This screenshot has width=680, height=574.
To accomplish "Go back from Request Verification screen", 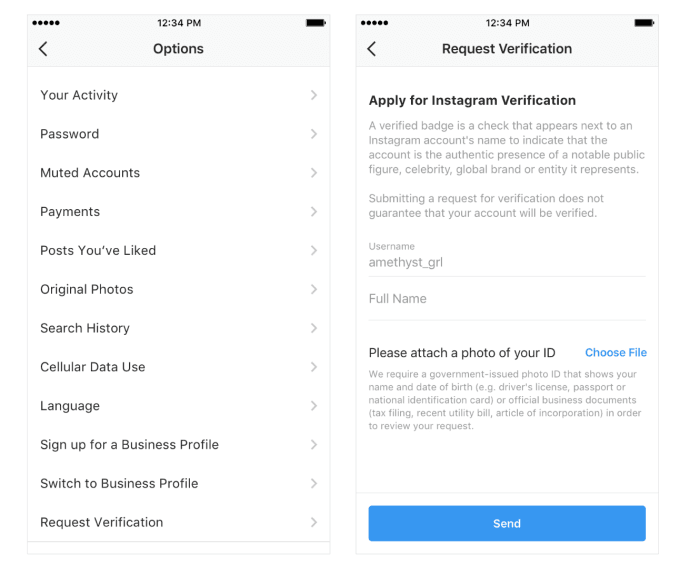I will (x=372, y=49).
